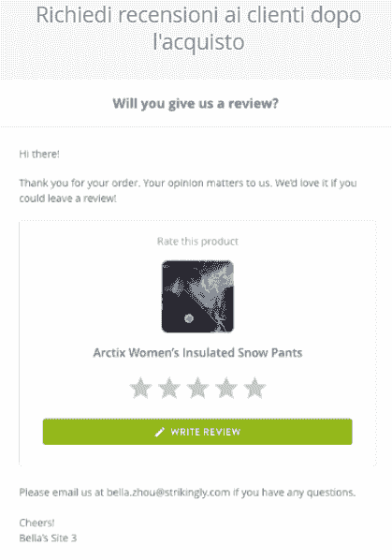Choose the third star rating

[x=197, y=388]
